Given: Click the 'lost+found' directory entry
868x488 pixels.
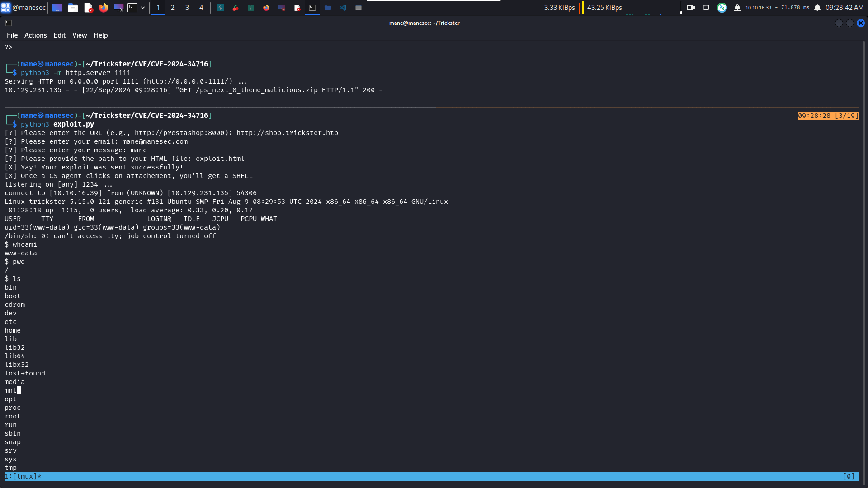Looking at the screenshot, I should pyautogui.click(x=25, y=373).
